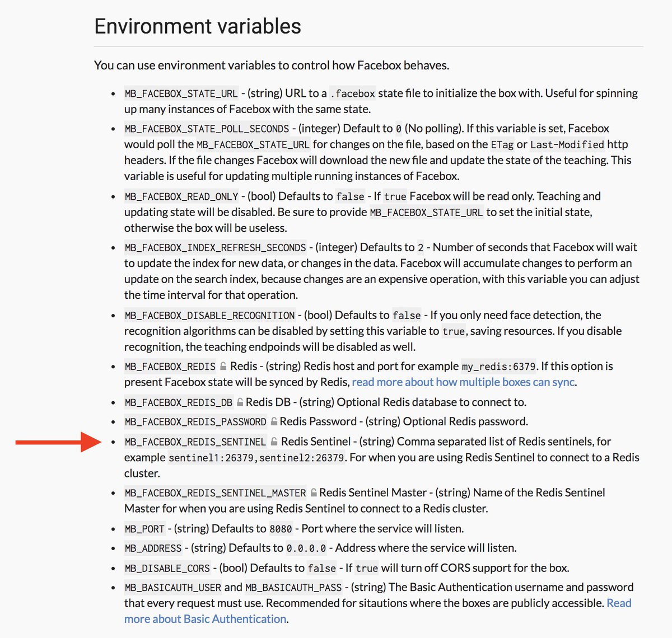Open 'read more about how multiple boxes can sync' link
This screenshot has height=638, width=672.
click(x=463, y=382)
